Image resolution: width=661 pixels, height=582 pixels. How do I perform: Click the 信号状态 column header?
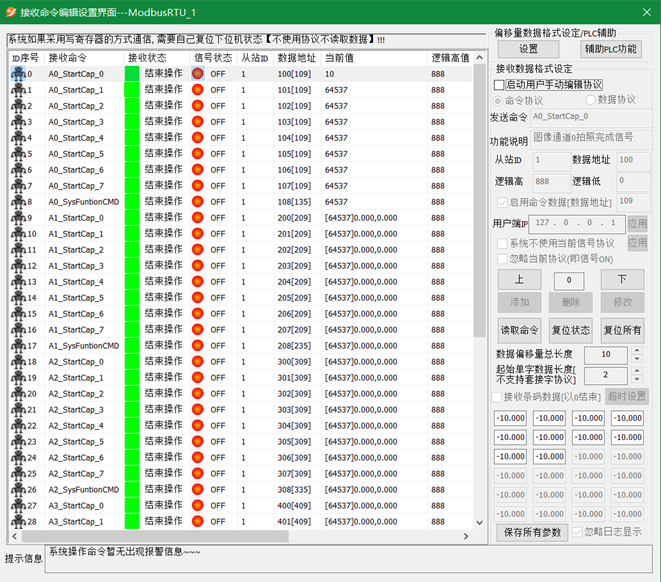pos(213,58)
